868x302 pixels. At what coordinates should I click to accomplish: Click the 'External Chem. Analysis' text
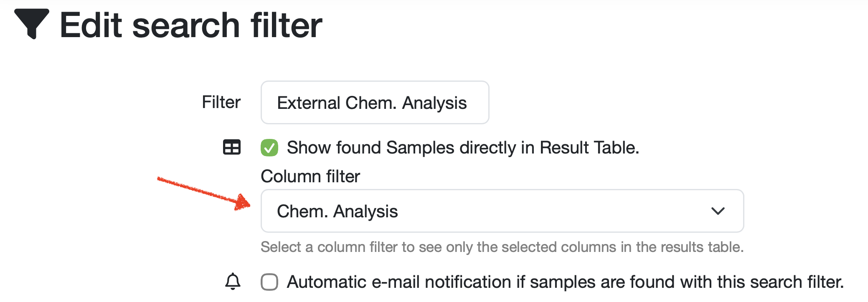(372, 103)
